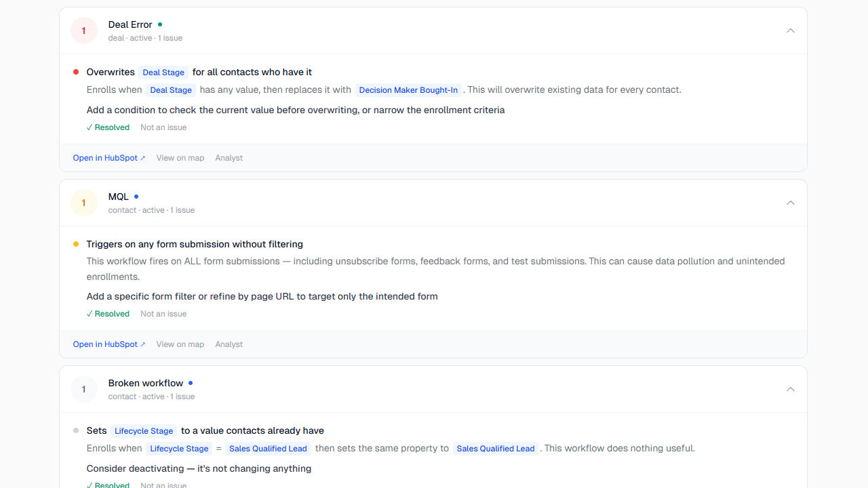
Task: Collapse the Deal Error workflow card
Action: (790, 30)
